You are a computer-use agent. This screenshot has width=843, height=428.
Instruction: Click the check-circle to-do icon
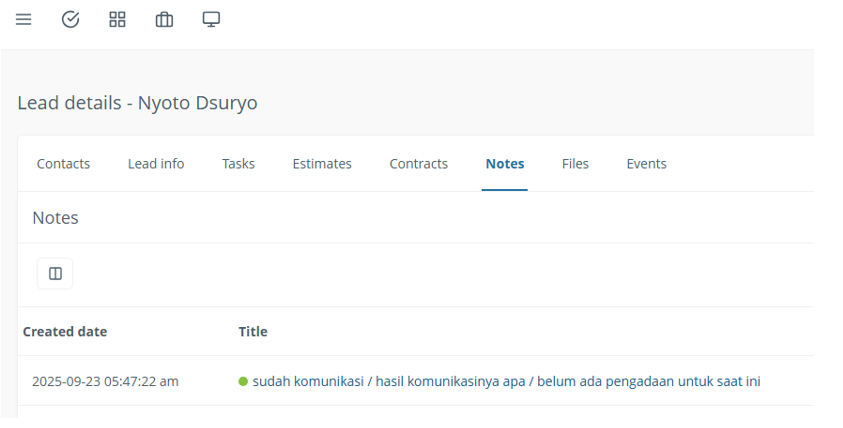[x=70, y=19]
